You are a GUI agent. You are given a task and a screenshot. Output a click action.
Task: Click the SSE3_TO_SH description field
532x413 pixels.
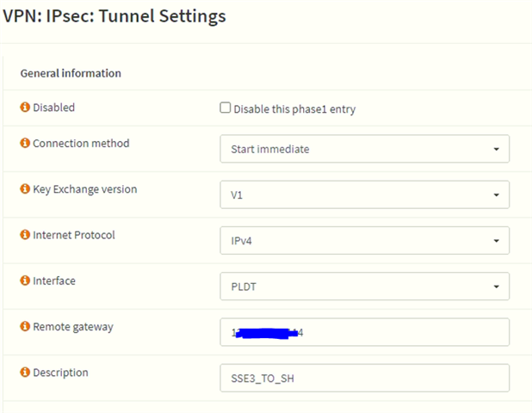(364, 378)
